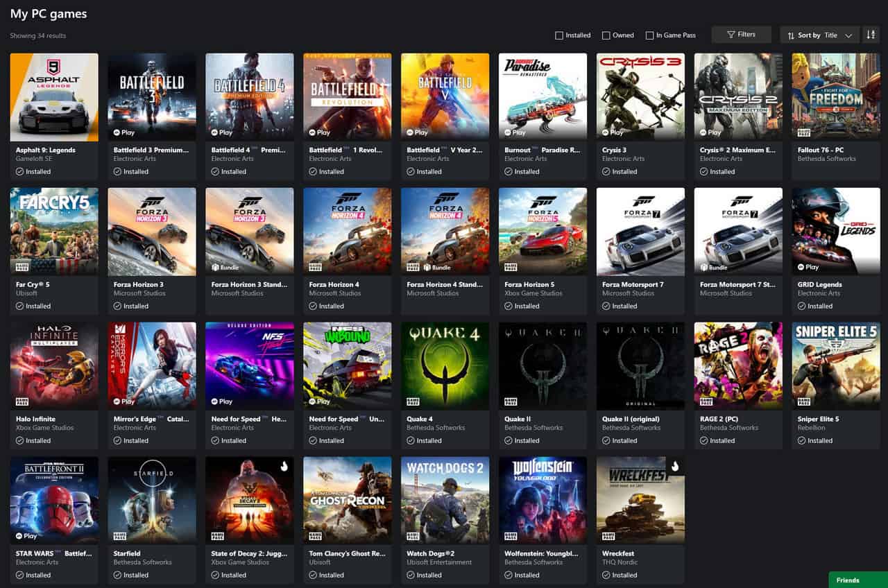Image resolution: width=888 pixels, height=588 pixels.
Task: Click the "Sniper Elite 5" game title
Action: click(818, 419)
